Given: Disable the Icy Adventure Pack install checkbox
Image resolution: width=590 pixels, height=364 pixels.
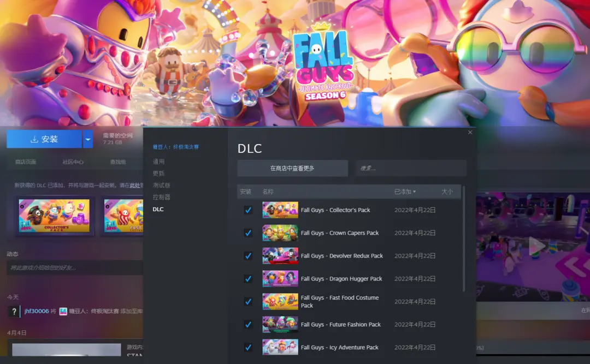Looking at the screenshot, I should [x=248, y=348].
